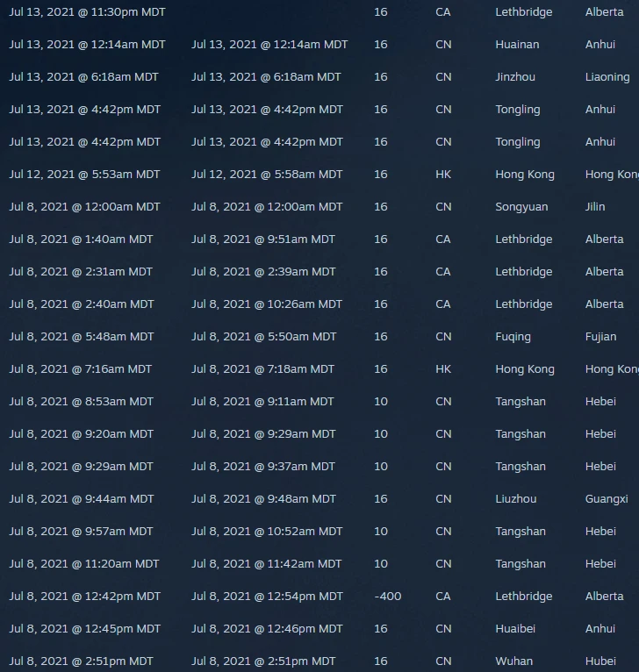Select 'Jul 8, 2021 @ 5:50am MDT' timestamp
Screen dimensions: 639x672
coord(263,337)
